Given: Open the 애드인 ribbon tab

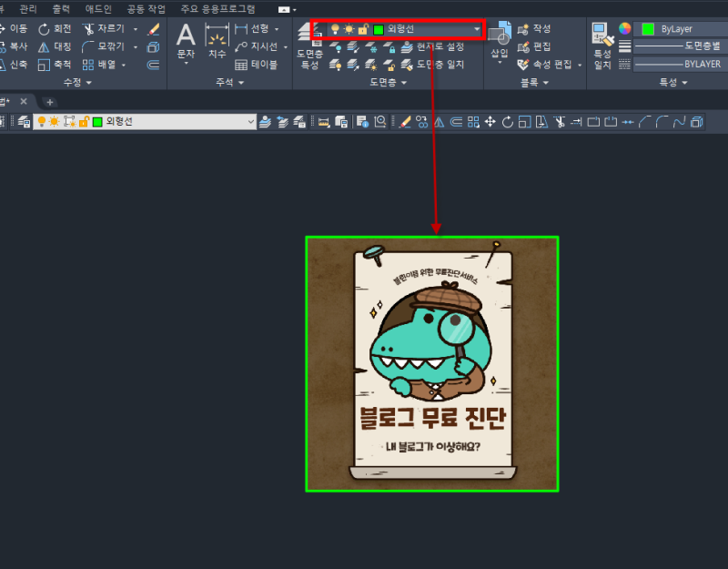Looking at the screenshot, I should click(x=98, y=9).
